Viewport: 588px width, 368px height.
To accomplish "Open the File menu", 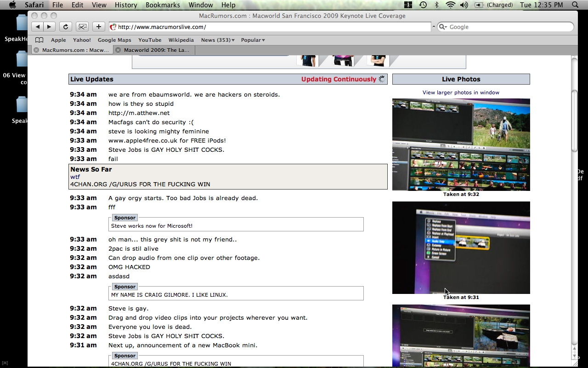I will pyautogui.click(x=57, y=5).
